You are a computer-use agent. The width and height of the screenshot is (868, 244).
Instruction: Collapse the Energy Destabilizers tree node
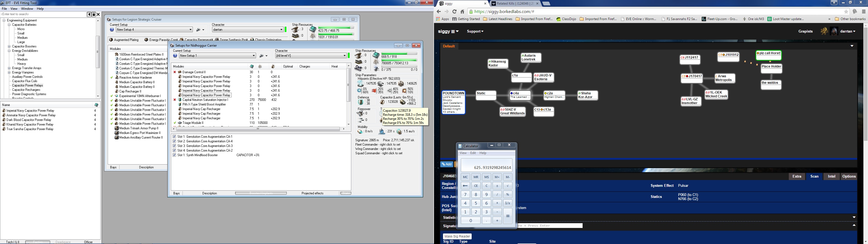click(9, 51)
